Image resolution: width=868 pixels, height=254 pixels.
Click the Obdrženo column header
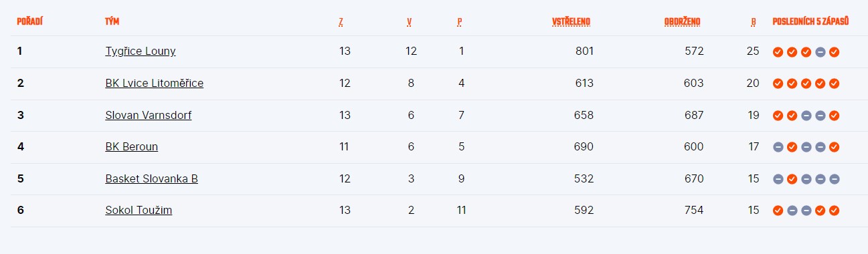click(683, 21)
